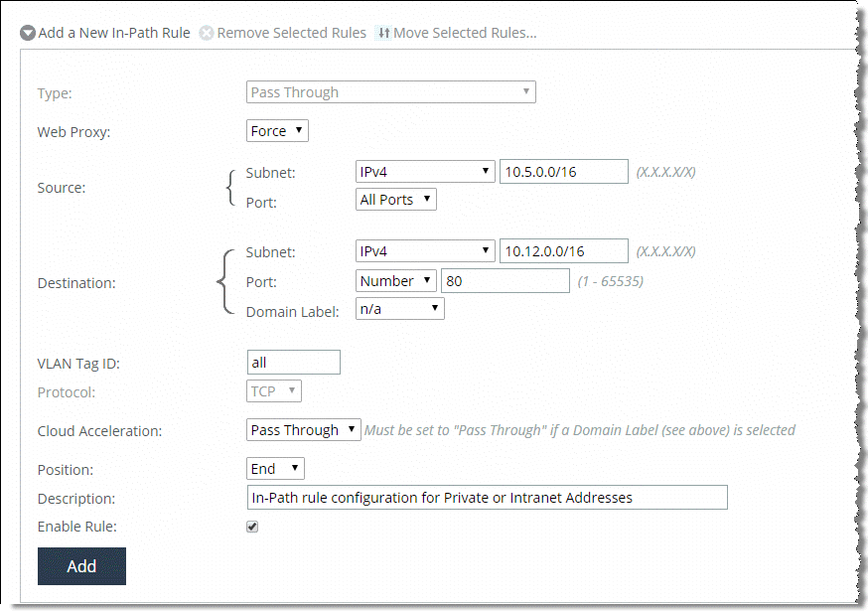This screenshot has height=611, width=868.
Task: Expand the Domain Label n/a dropdown
Action: pyautogui.click(x=399, y=309)
